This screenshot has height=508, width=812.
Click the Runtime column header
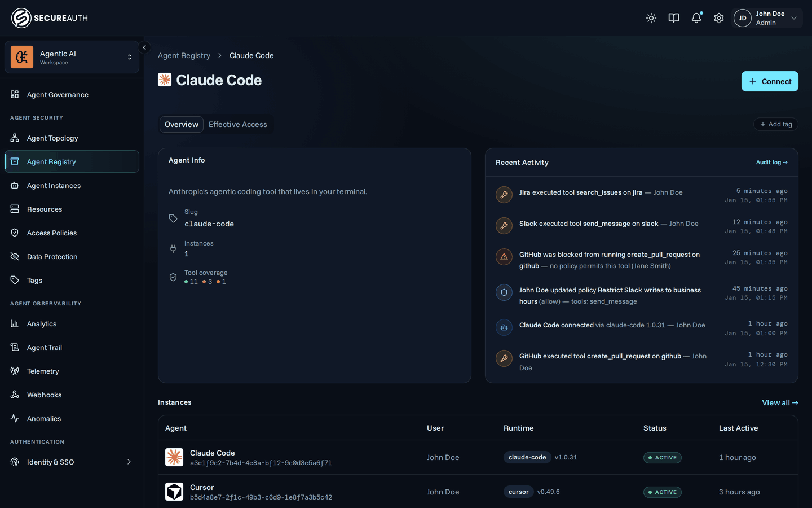tap(518, 428)
